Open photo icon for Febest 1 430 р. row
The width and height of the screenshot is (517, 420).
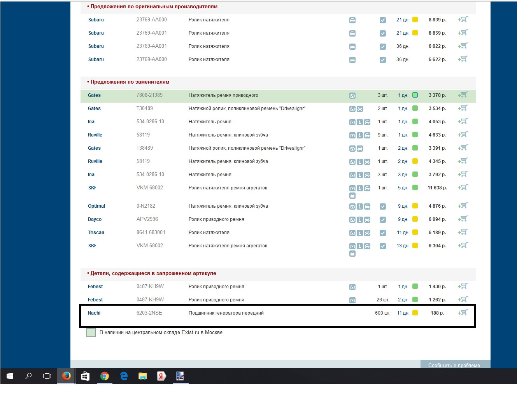tap(352, 287)
